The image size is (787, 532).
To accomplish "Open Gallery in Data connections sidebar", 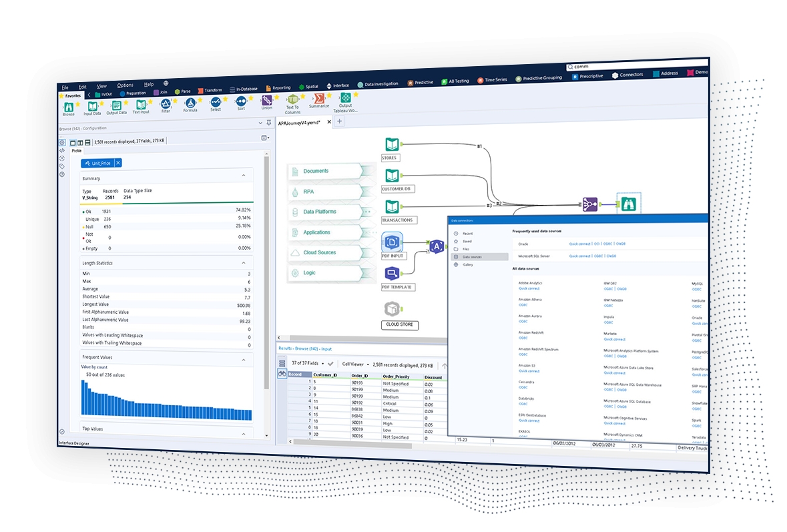I will coord(468,264).
